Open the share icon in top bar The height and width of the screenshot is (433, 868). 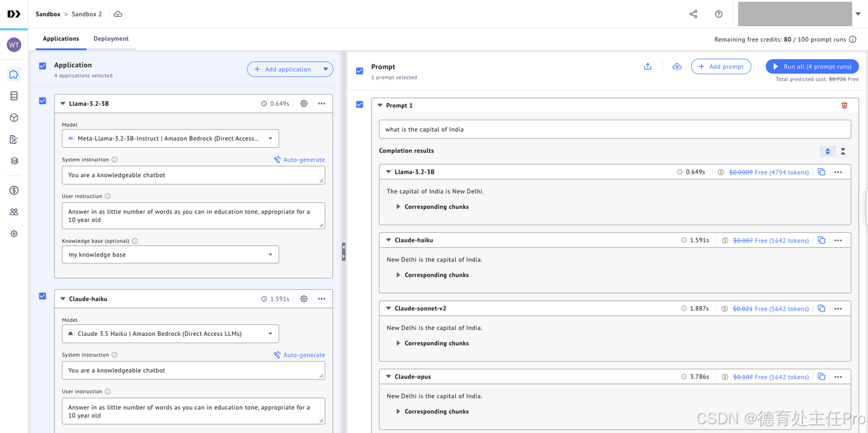coord(693,14)
